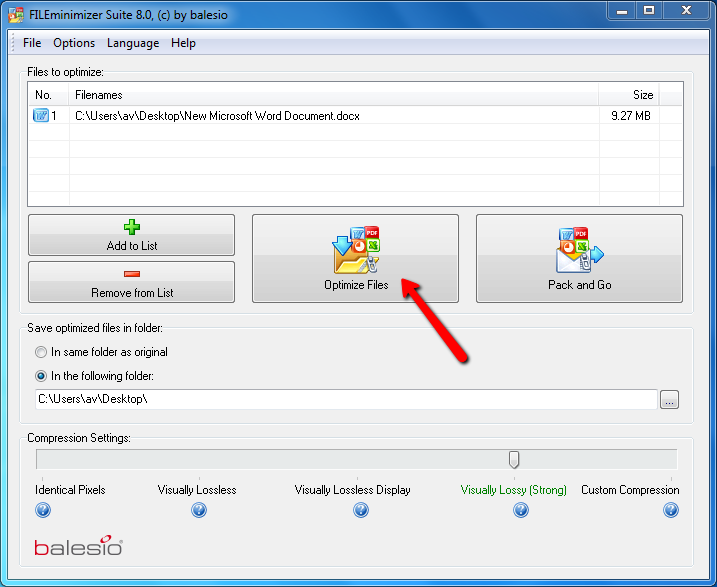Open the Language menu
The image size is (717, 587).
point(133,43)
